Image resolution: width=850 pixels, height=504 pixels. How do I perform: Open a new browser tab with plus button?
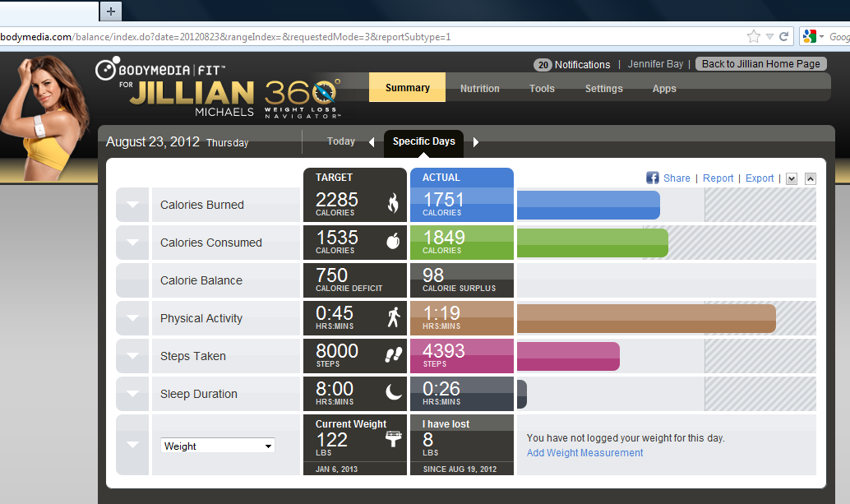tap(111, 11)
